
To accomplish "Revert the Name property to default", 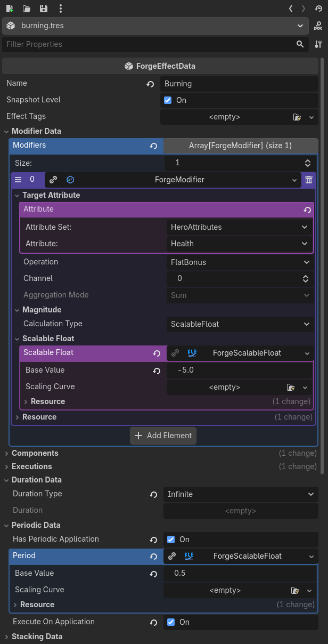I will (151, 84).
